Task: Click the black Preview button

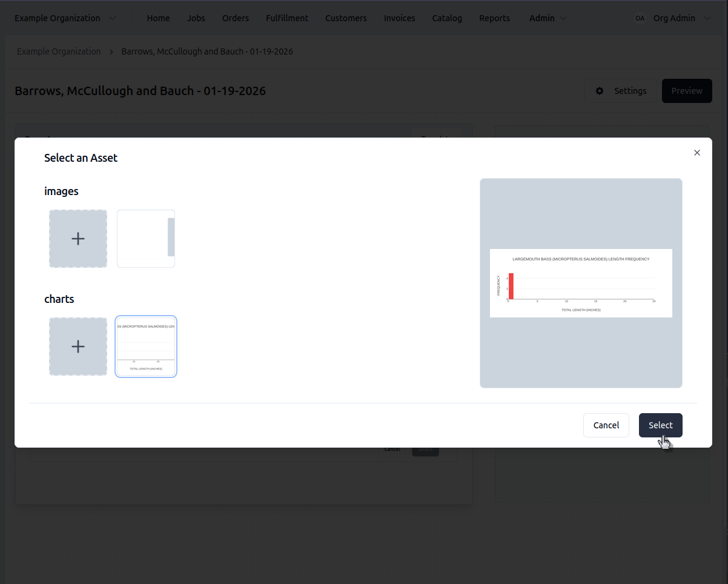Action: (x=686, y=91)
